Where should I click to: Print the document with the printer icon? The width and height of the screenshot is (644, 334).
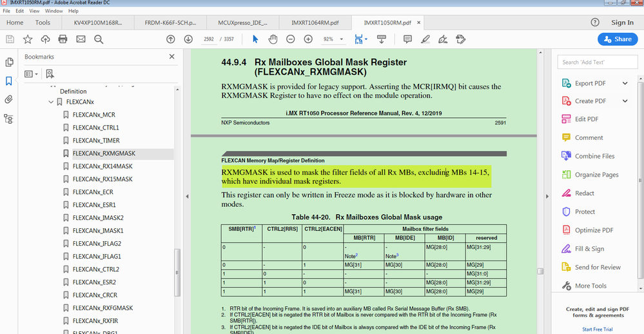[x=63, y=39]
